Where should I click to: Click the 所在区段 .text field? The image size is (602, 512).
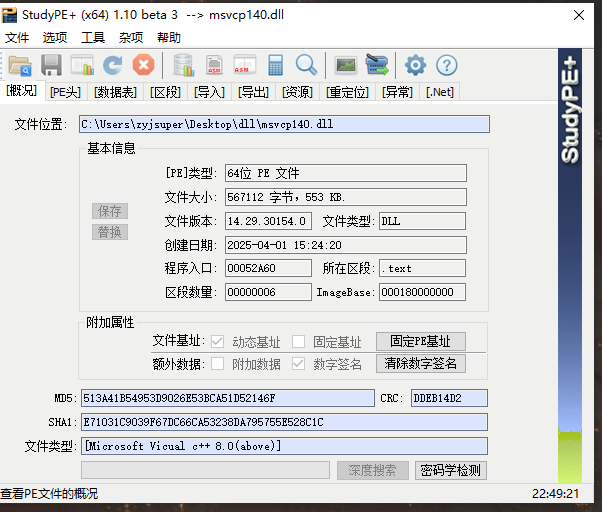[422, 268]
